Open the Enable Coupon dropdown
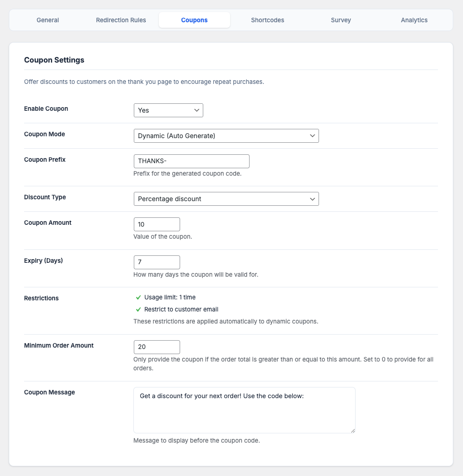 (168, 110)
